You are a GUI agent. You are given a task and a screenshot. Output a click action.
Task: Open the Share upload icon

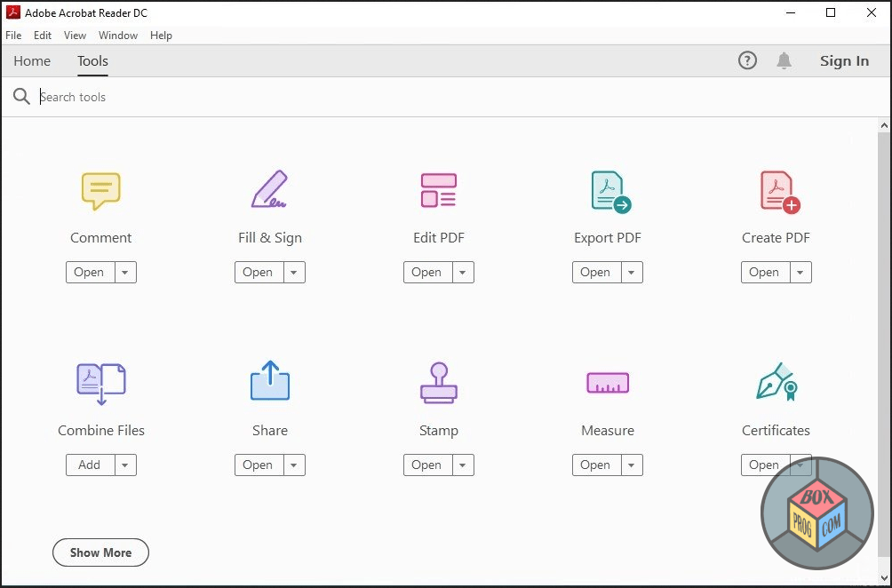click(269, 382)
